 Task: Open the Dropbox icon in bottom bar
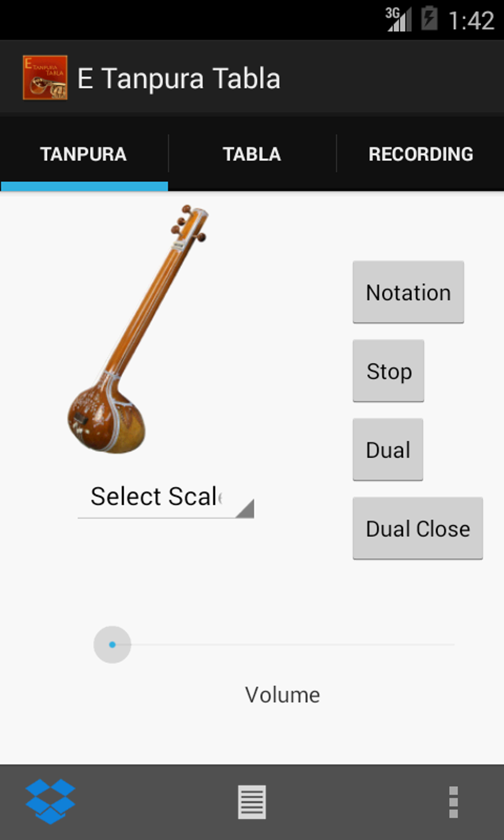[x=50, y=801]
